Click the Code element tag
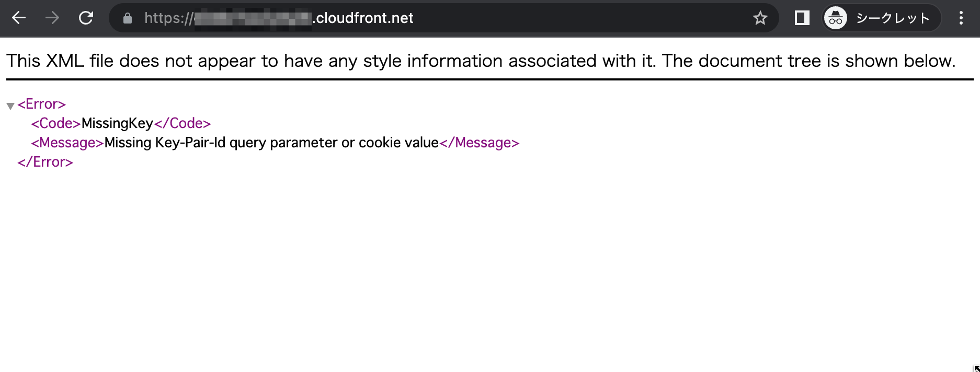This screenshot has height=372, width=980. pyautogui.click(x=54, y=123)
